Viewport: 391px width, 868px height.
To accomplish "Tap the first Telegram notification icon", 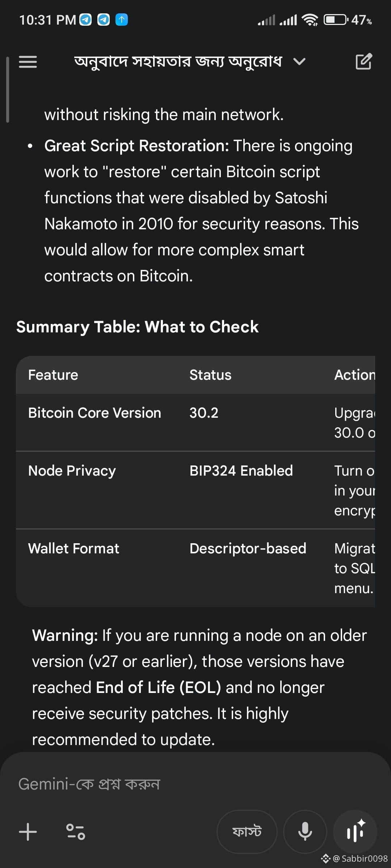I will tap(85, 20).
